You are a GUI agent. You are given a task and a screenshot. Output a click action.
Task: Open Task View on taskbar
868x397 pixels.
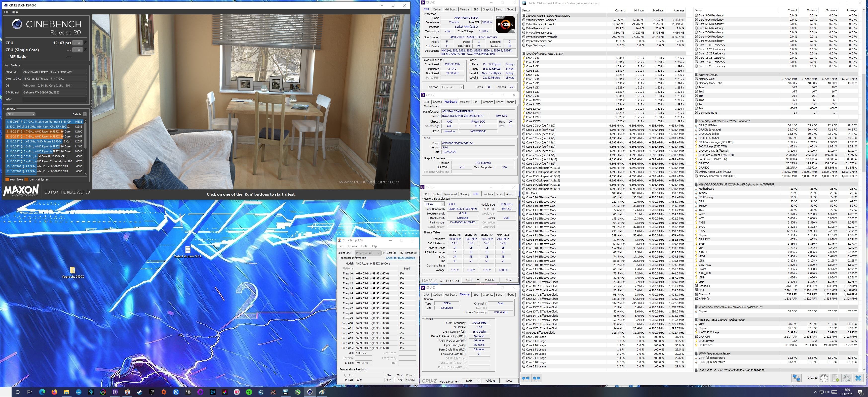coord(29,392)
